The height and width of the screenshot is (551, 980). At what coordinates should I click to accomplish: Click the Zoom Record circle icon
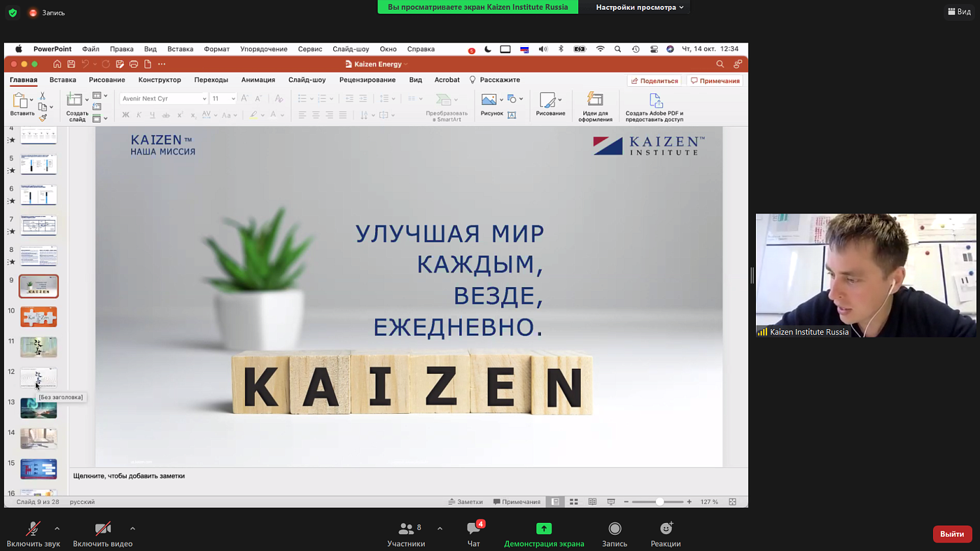pos(615,528)
